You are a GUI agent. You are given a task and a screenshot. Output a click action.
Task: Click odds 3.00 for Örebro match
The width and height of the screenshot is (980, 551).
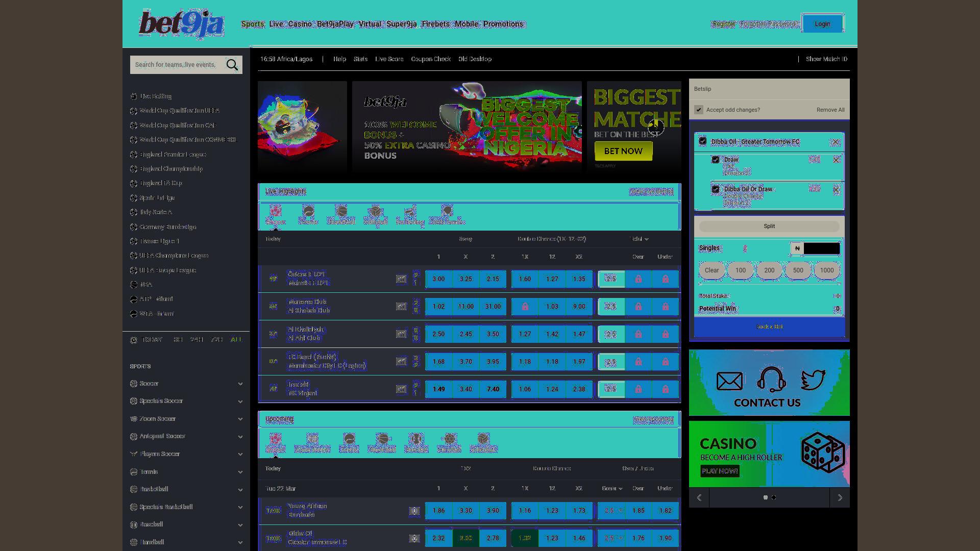[438, 279]
